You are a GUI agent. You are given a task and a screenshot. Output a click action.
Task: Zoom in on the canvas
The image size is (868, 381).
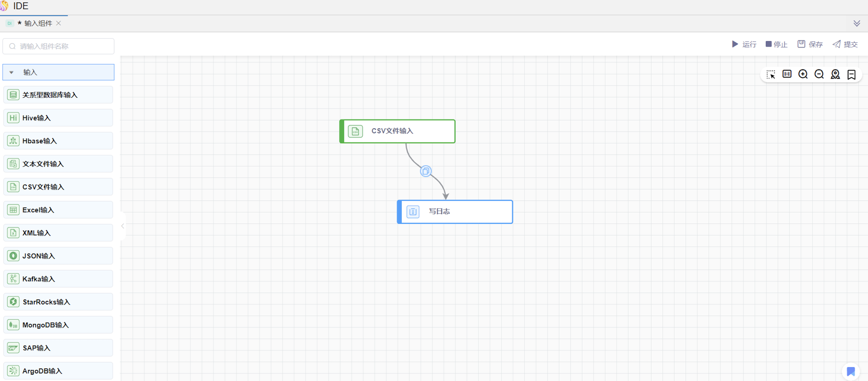tap(803, 74)
